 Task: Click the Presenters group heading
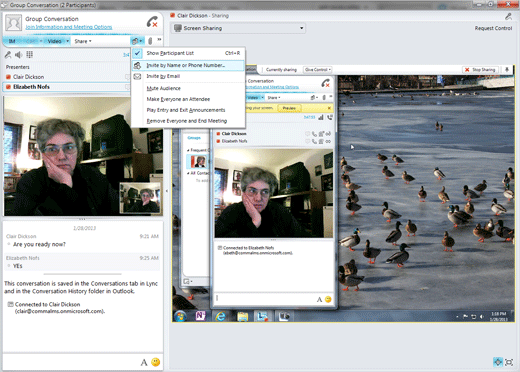(18, 67)
